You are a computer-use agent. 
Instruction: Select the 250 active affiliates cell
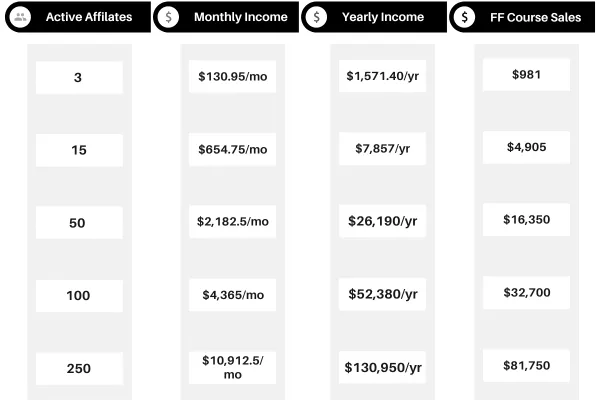[78, 368]
